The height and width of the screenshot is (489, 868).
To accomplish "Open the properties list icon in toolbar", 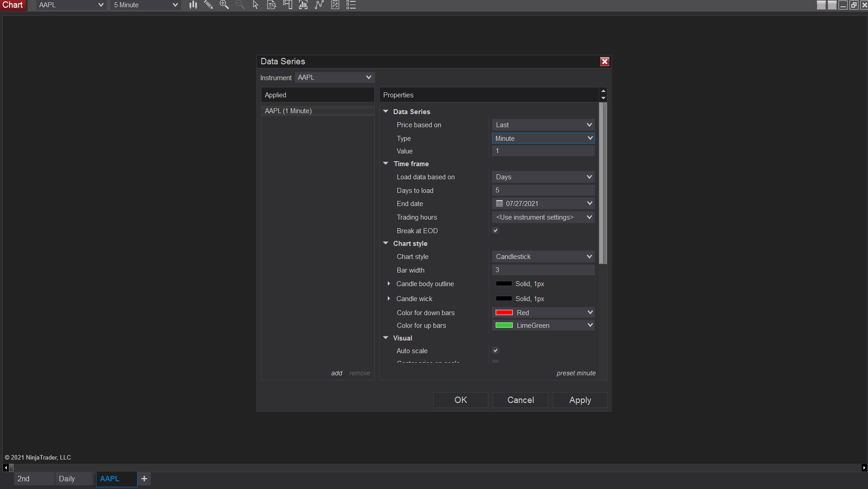I will pyautogui.click(x=351, y=5).
